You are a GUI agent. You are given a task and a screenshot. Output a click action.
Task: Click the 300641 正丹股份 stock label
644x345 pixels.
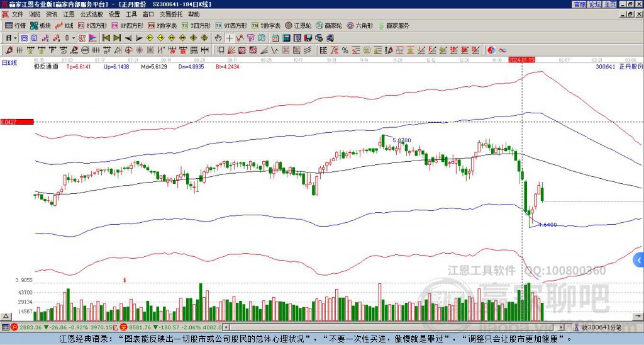click(619, 67)
